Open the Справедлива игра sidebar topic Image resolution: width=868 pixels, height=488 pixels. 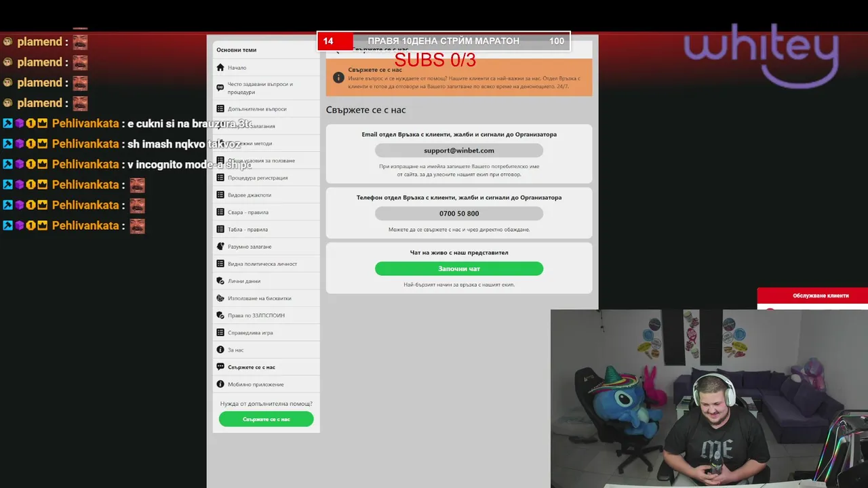click(267, 333)
